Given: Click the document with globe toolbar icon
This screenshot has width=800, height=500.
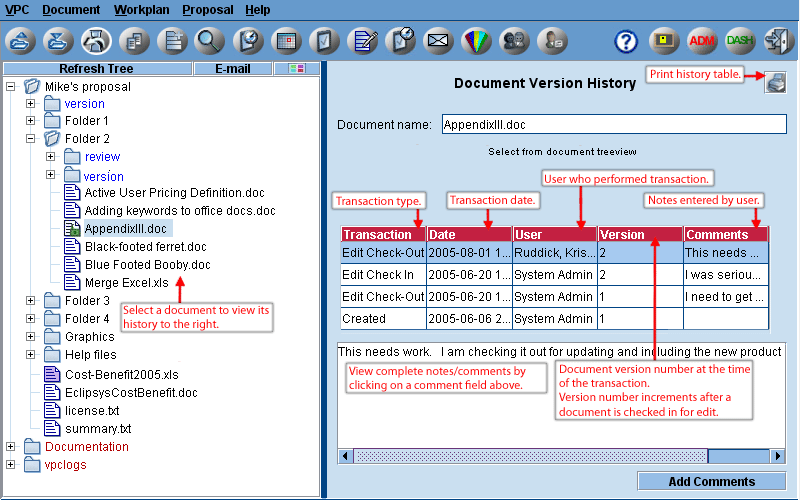Looking at the screenshot, I should (248, 41).
